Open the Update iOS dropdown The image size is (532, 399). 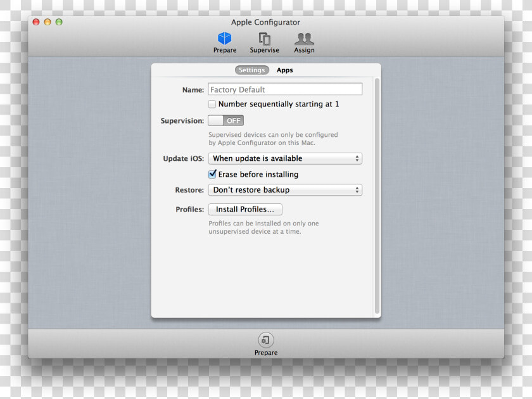tap(285, 158)
